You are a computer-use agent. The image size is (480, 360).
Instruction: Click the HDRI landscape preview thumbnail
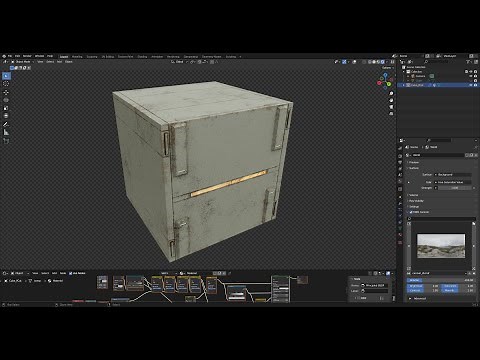[x=441, y=246]
